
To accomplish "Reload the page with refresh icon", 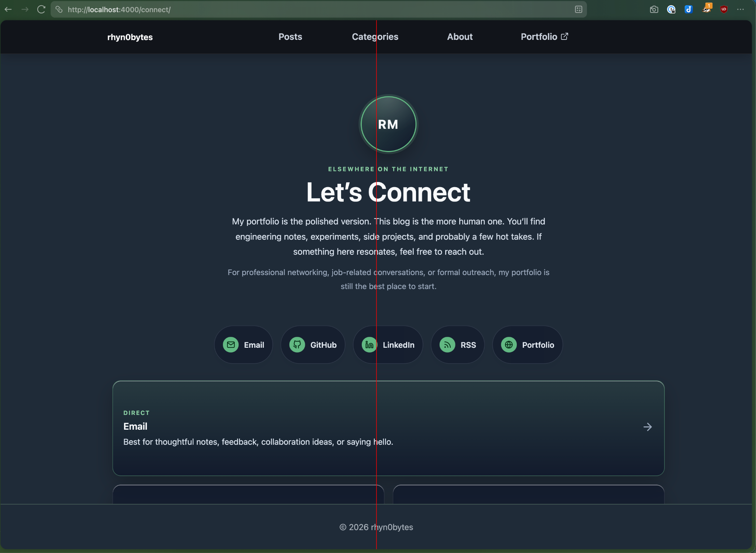I will [41, 10].
